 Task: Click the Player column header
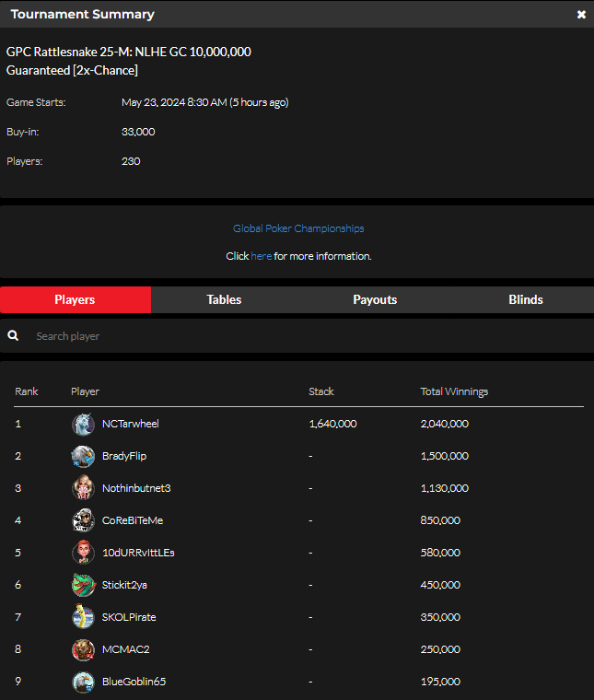pos(85,392)
